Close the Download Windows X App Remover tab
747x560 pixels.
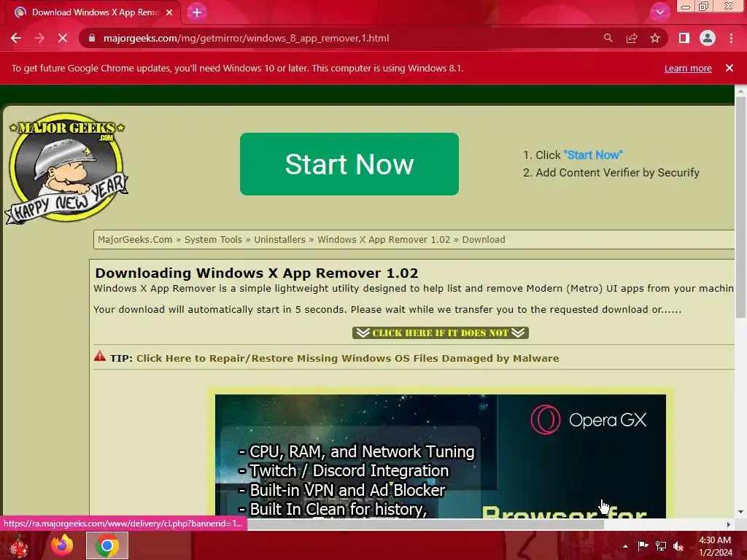169,12
